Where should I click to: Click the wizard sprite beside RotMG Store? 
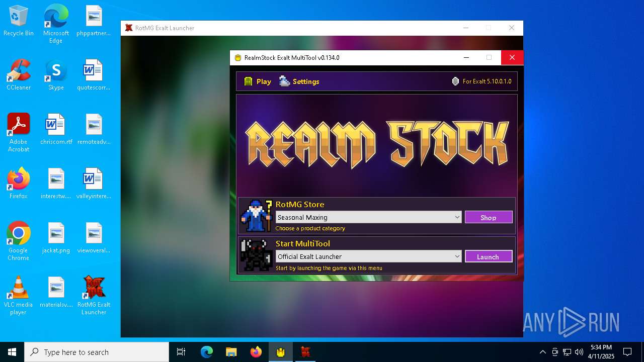257,216
